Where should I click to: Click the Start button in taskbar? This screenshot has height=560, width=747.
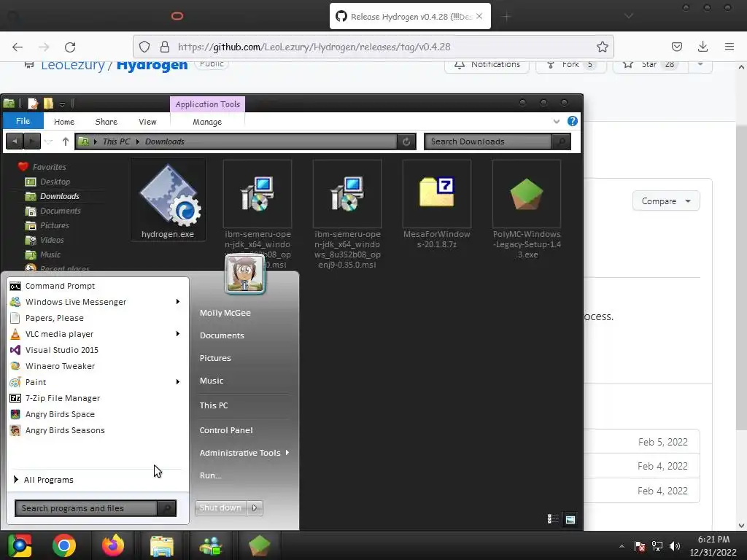[x=20, y=545]
